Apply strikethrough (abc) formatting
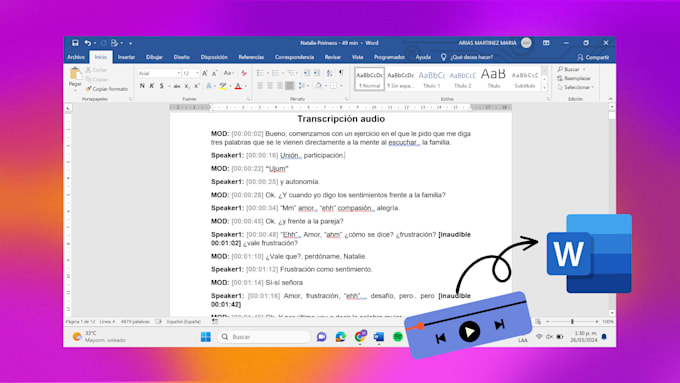This screenshot has width=680, height=383. pyautogui.click(x=177, y=86)
